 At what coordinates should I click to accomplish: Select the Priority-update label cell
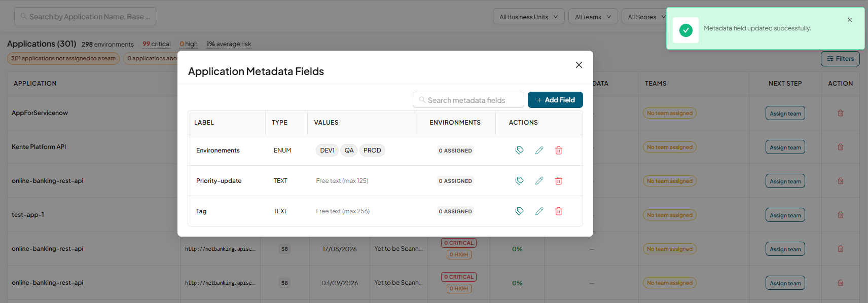point(219,181)
